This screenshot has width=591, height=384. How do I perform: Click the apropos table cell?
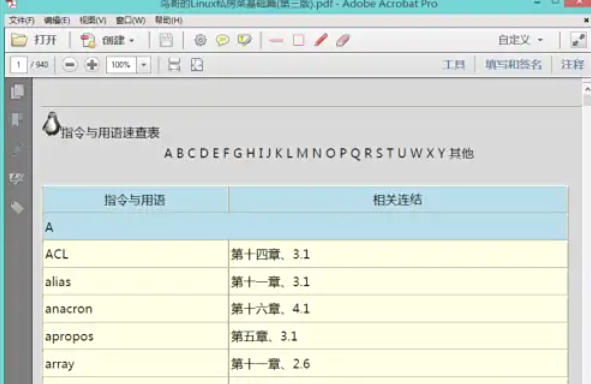(x=136, y=336)
